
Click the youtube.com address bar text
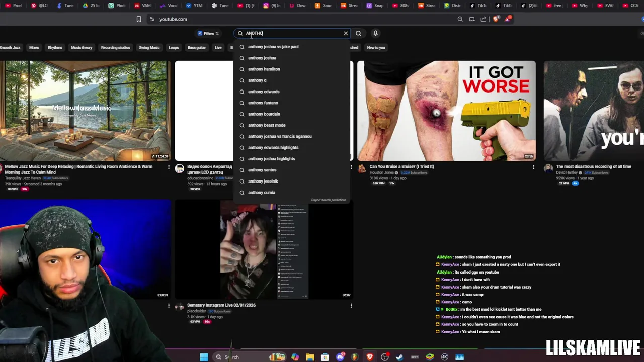[x=173, y=19]
